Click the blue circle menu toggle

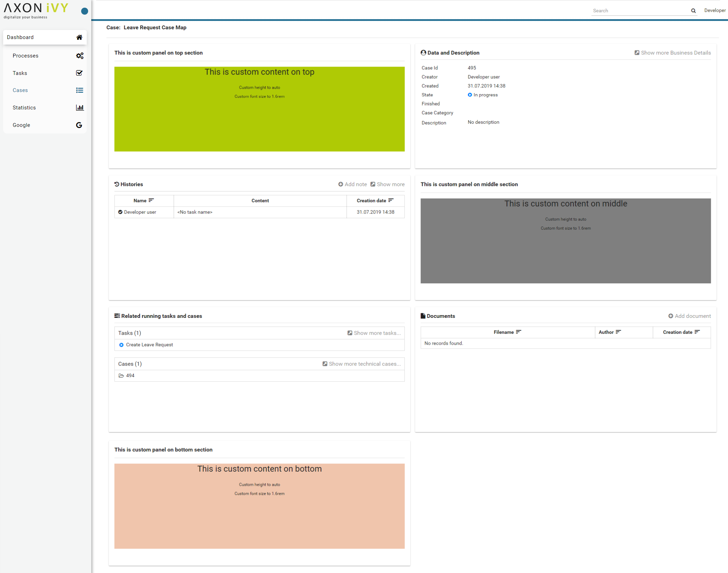[x=84, y=11]
